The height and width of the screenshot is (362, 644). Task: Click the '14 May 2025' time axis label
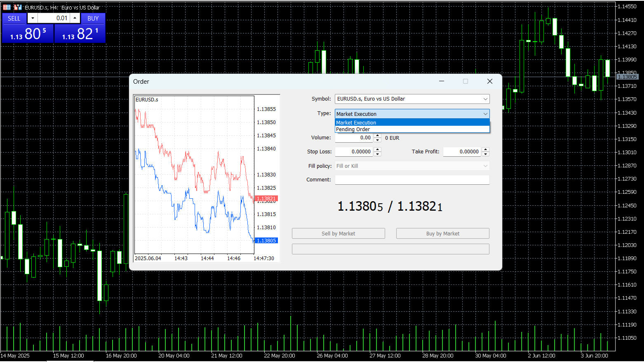(x=15, y=355)
